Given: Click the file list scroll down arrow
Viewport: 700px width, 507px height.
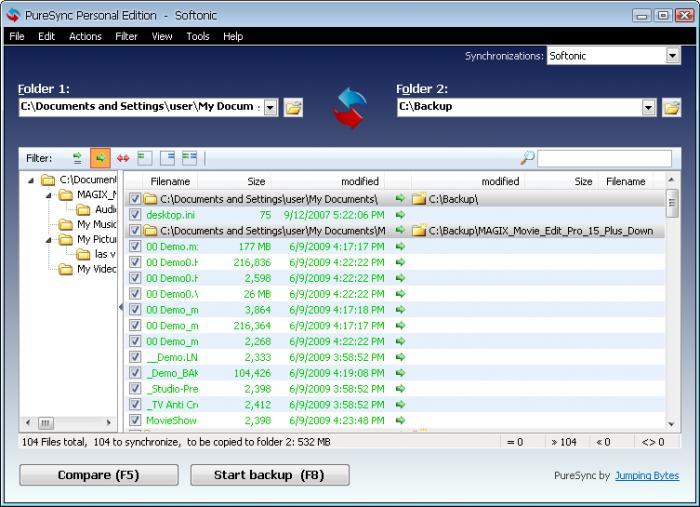Looking at the screenshot, I should tap(672, 424).
